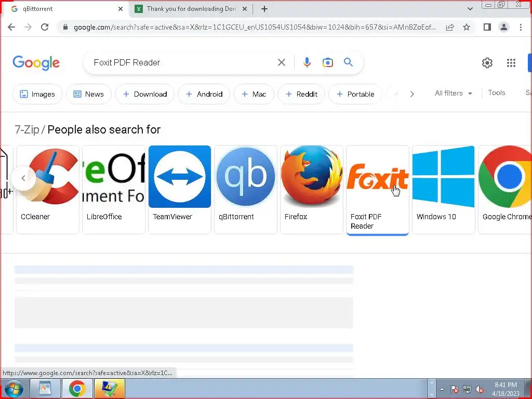
Task: Open the LibreOffice card
Action: pyautogui.click(x=114, y=189)
